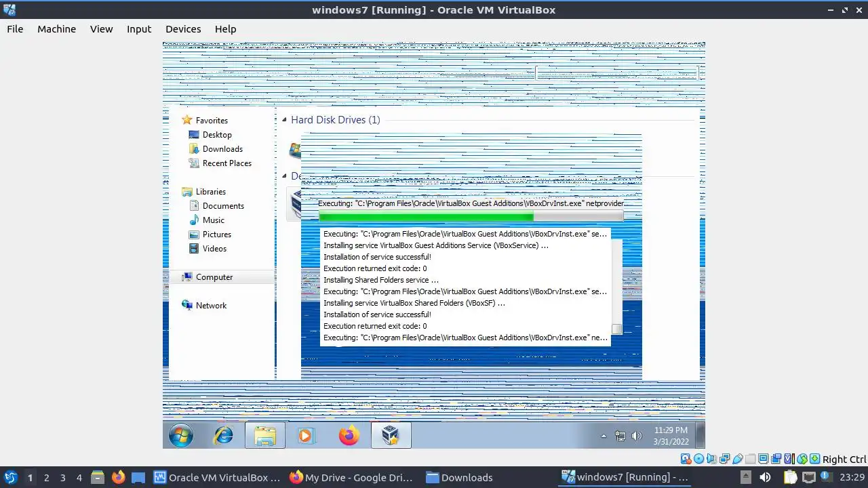The image size is (868, 488).
Task: Click VirtualBox shared folders indicator
Action: pyautogui.click(x=750, y=459)
